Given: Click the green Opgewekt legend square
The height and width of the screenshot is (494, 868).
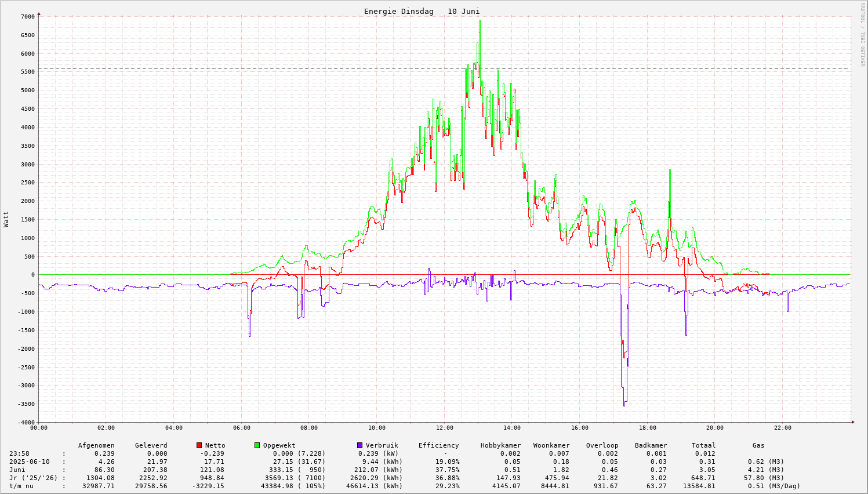Looking at the screenshot, I should point(257,445).
